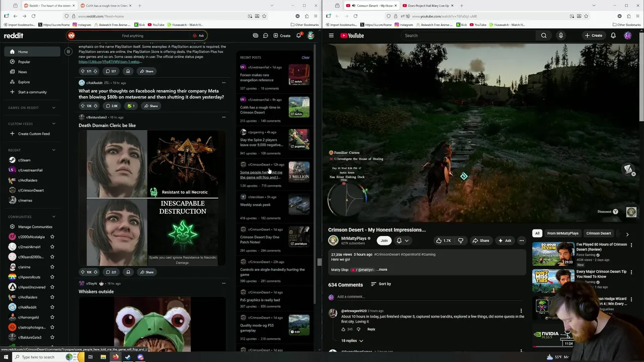The width and height of the screenshot is (644, 362).
Task: Click Create in Reddit header
Action: click(x=282, y=36)
